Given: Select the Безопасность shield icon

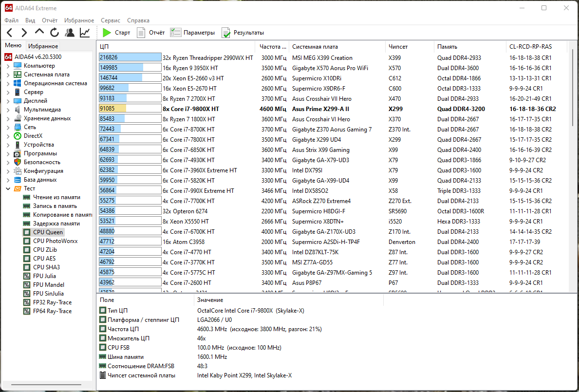Looking at the screenshot, I should click(18, 162).
